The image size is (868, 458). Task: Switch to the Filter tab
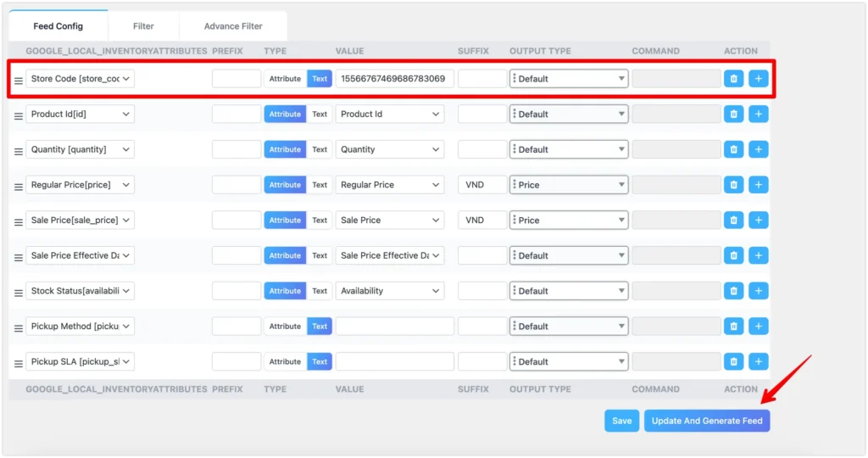tap(143, 26)
